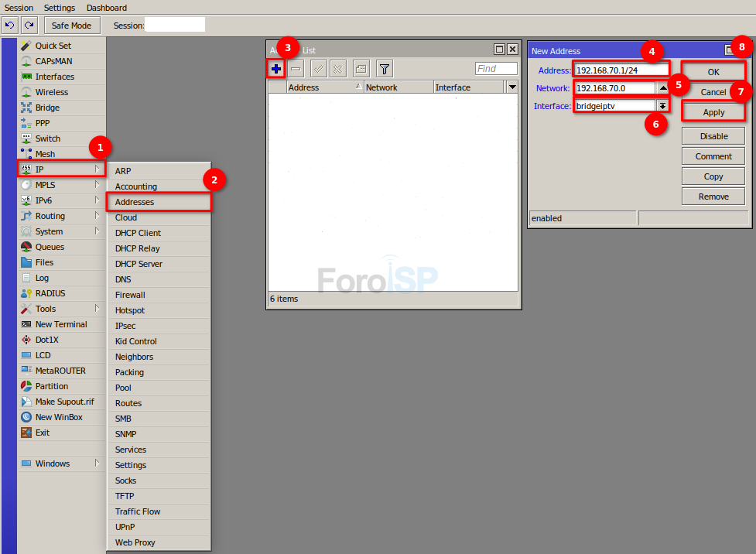The image size is (756, 554).
Task: Click the redo arrow in top toolbar
Action: (x=29, y=26)
